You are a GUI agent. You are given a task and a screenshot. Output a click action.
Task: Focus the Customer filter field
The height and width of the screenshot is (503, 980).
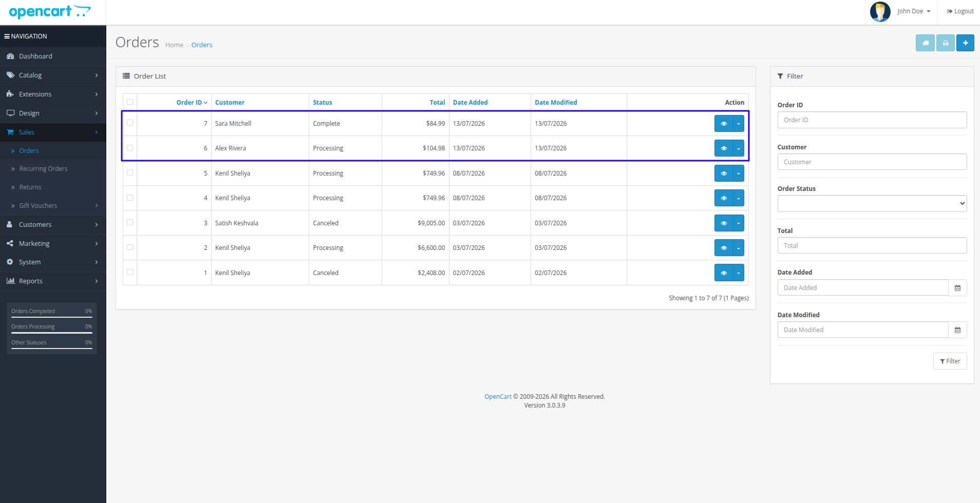click(872, 162)
